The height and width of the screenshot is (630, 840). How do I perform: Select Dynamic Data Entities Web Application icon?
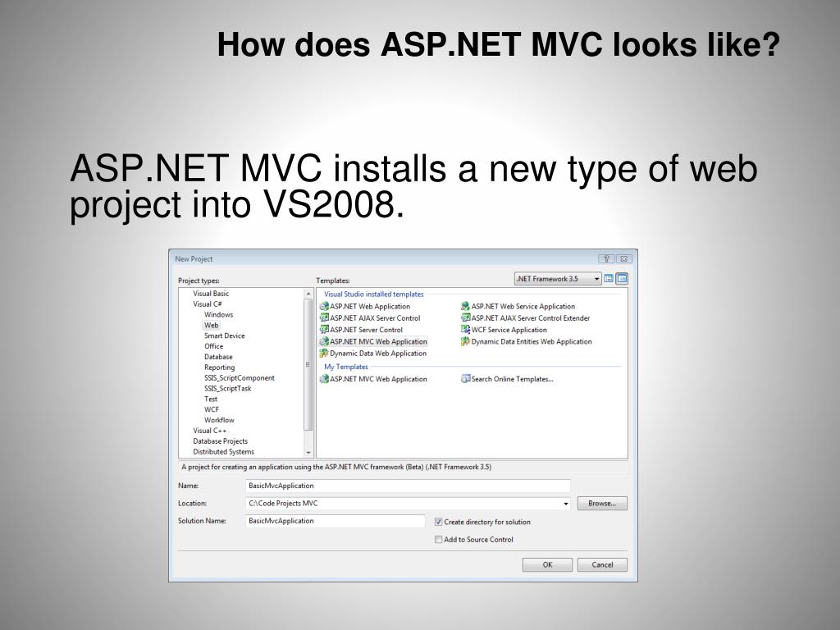(x=466, y=342)
